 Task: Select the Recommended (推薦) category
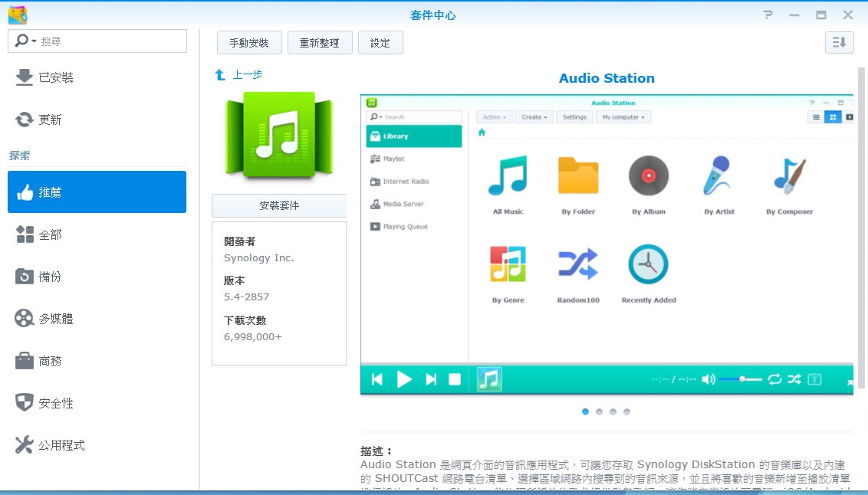pos(97,192)
